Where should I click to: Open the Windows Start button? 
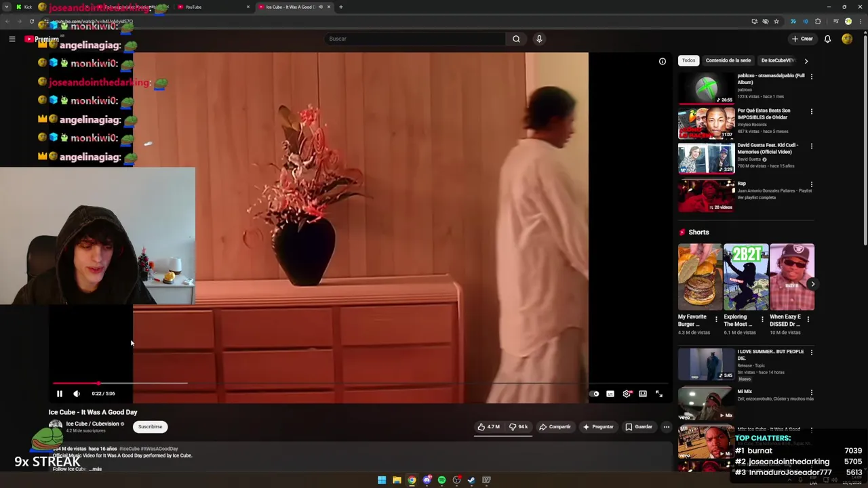click(382, 480)
